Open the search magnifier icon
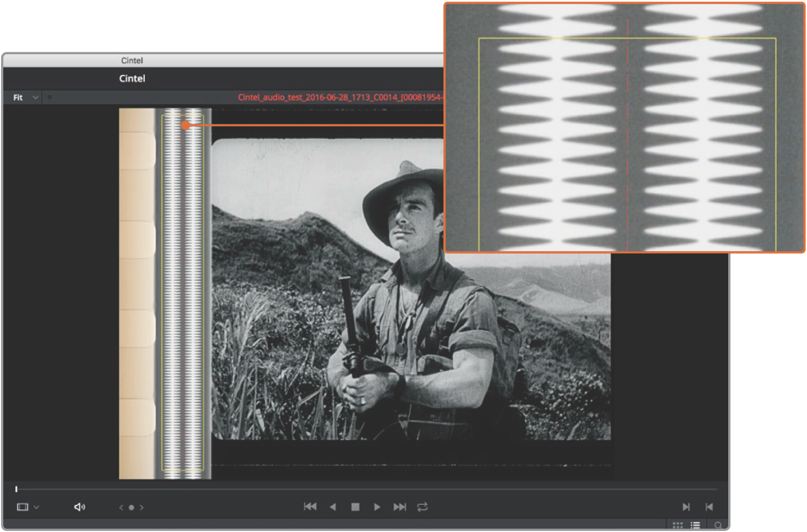 tap(718, 525)
